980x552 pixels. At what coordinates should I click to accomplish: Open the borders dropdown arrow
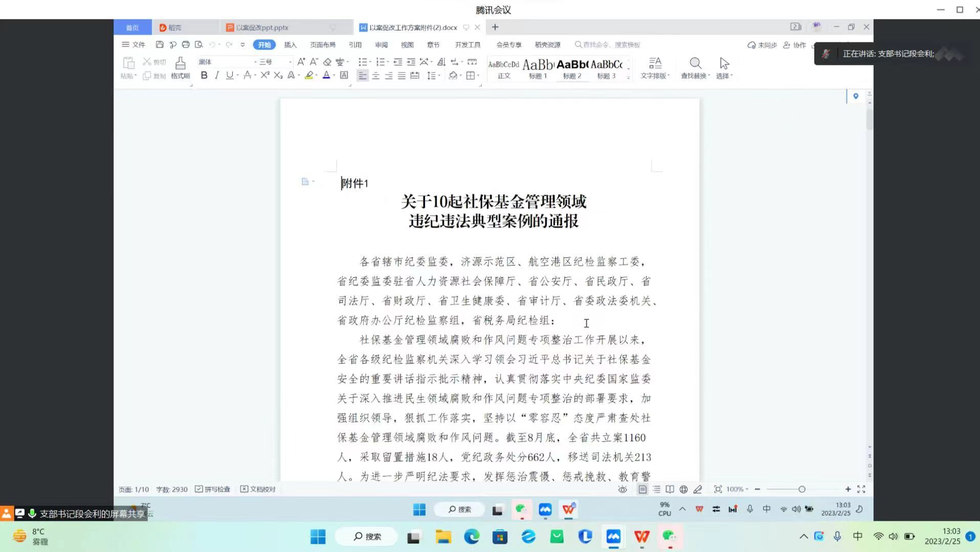(x=478, y=76)
